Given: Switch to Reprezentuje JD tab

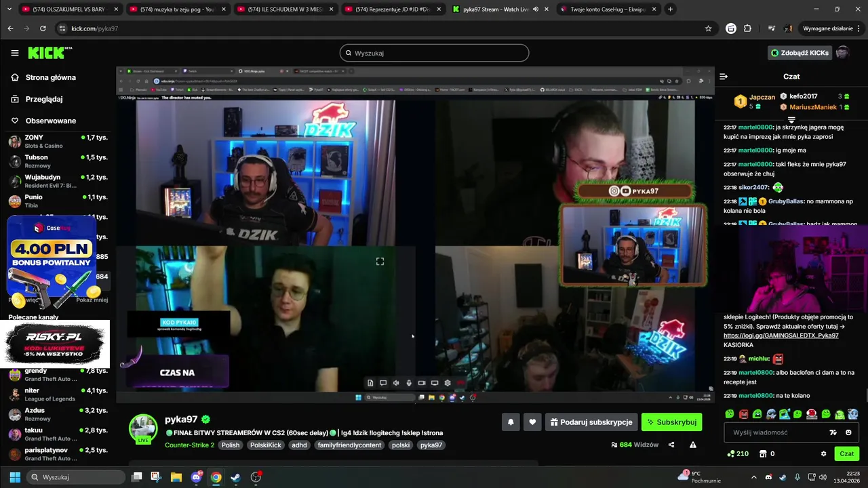Looking at the screenshot, I should [393, 9].
